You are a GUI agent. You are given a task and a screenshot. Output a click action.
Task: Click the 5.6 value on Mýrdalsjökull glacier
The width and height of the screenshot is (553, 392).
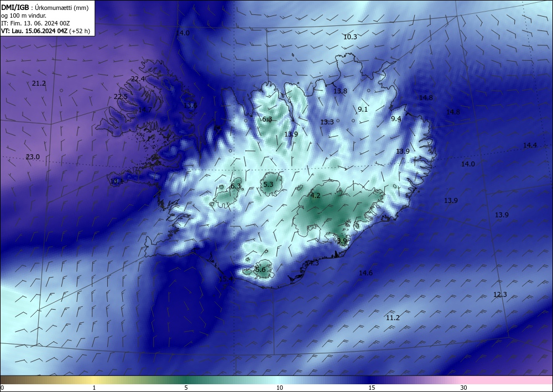(x=260, y=270)
